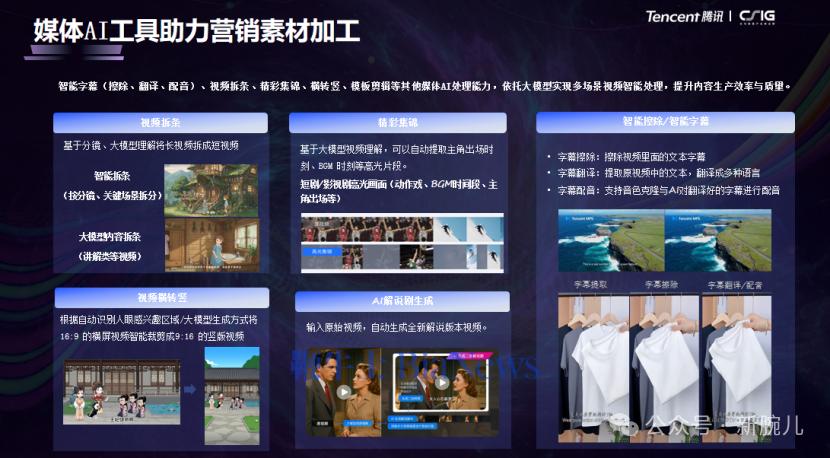
Task: Click the bold text 短剧/影视剧高光画面
Action: (x=343, y=185)
